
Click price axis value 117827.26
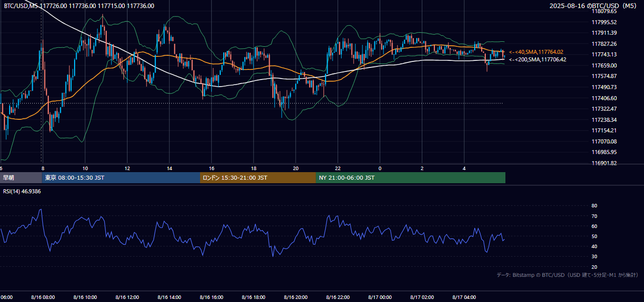click(x=604, y=44)
